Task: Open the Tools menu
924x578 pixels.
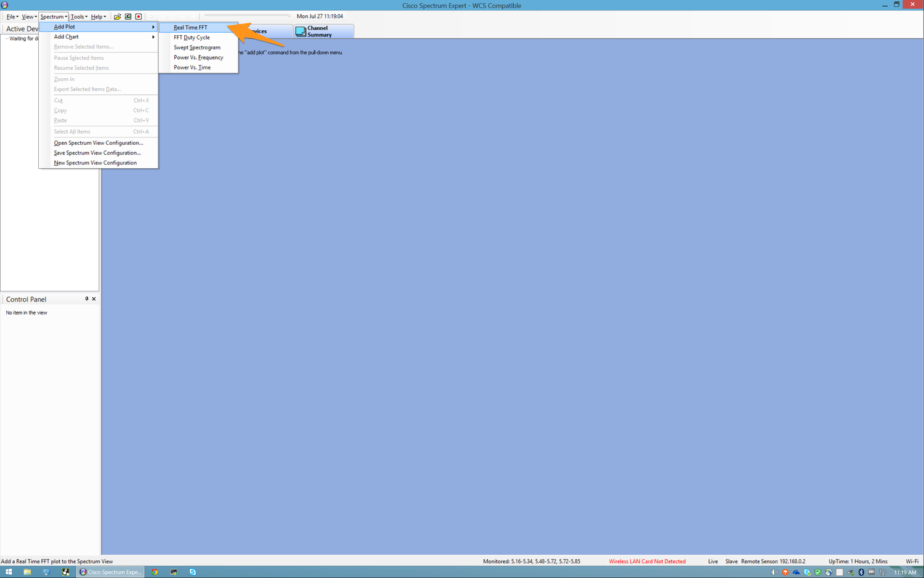Action: tap(79, 17)
